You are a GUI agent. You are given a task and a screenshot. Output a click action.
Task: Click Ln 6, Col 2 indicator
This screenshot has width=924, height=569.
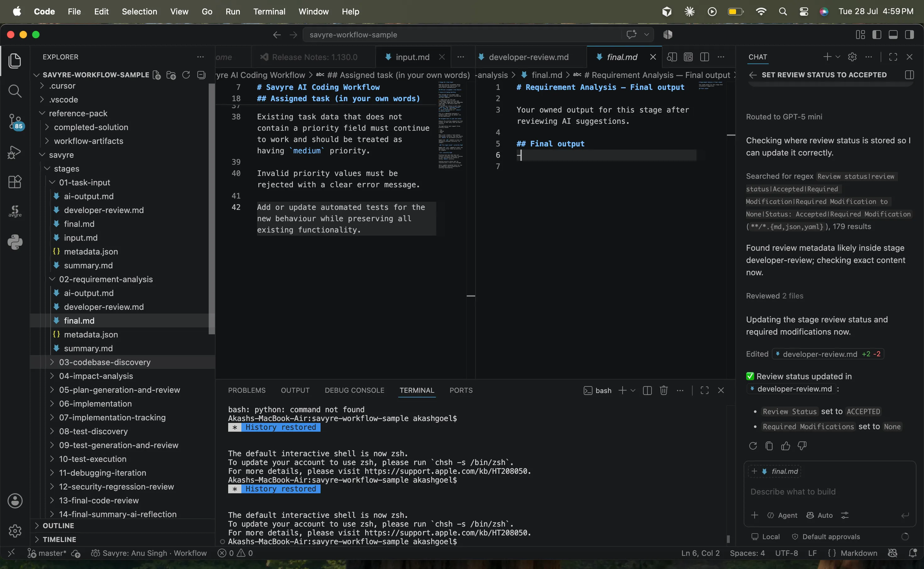point(700,553)
